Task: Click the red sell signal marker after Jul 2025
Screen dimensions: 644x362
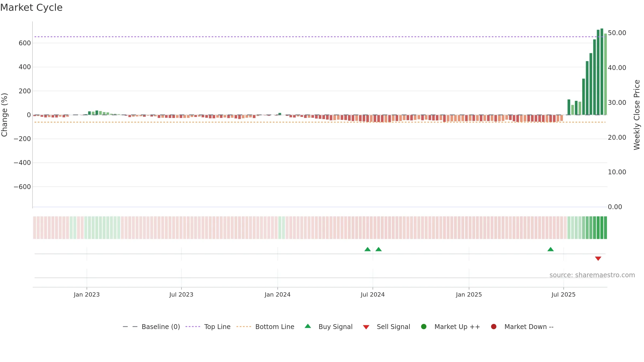Action: point(598,258)
